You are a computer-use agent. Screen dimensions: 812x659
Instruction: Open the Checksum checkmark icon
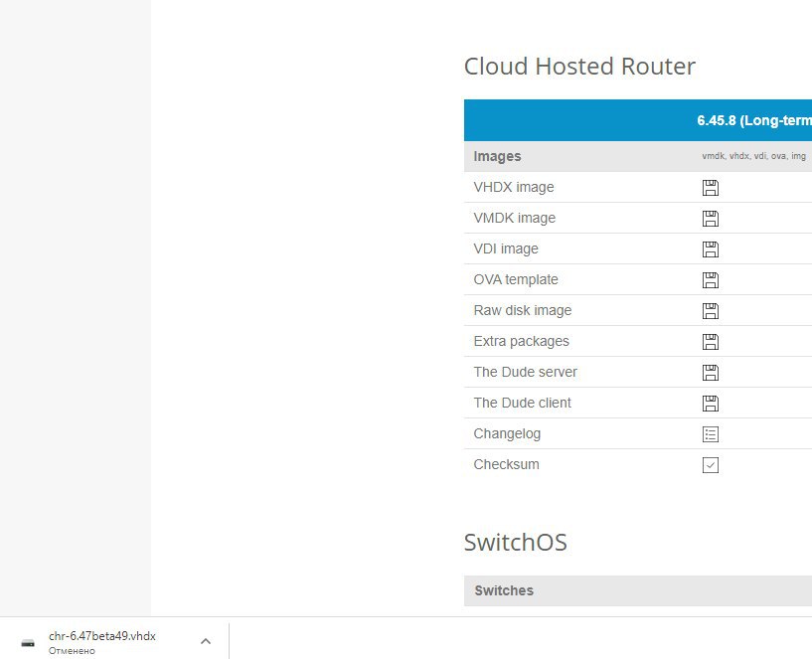pos(710,465)
